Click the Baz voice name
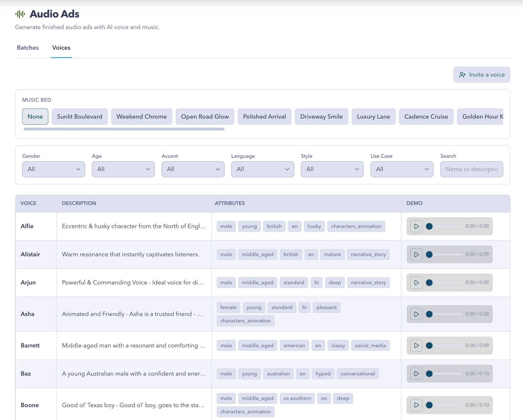 (26, 374)
